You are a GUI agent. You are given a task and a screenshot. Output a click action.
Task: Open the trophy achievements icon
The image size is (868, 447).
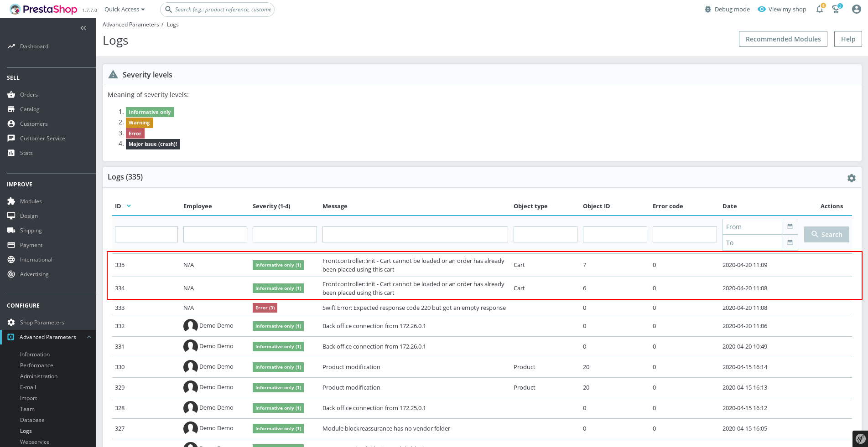tap(836, 9)
